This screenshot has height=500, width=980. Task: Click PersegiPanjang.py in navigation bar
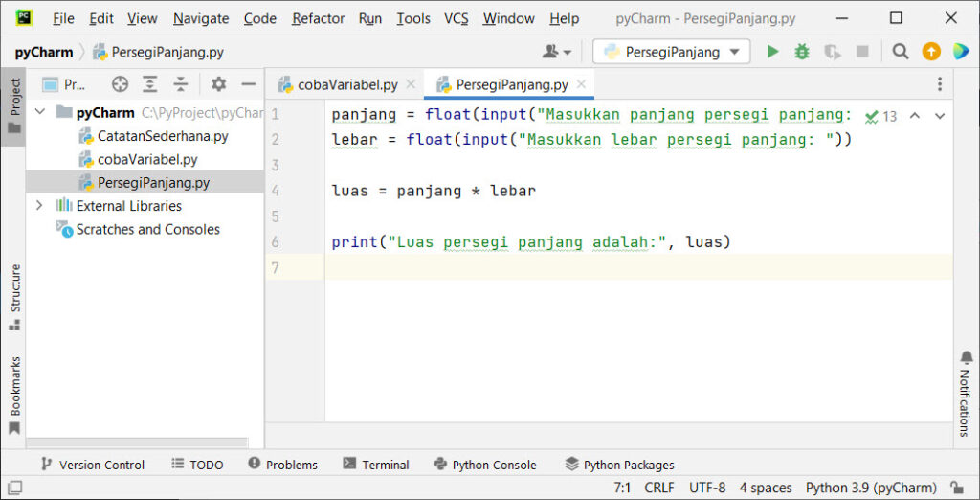pos(159,52)
